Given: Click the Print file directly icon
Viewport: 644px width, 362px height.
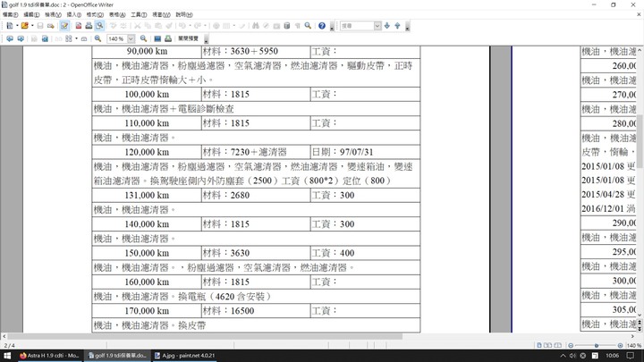Looking at the screenshot, I should click(89, 26).
